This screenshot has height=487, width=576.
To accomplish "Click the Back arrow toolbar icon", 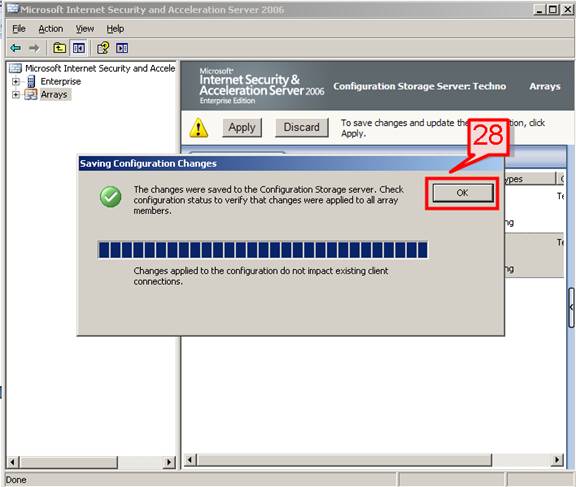I will coord(15,48).
